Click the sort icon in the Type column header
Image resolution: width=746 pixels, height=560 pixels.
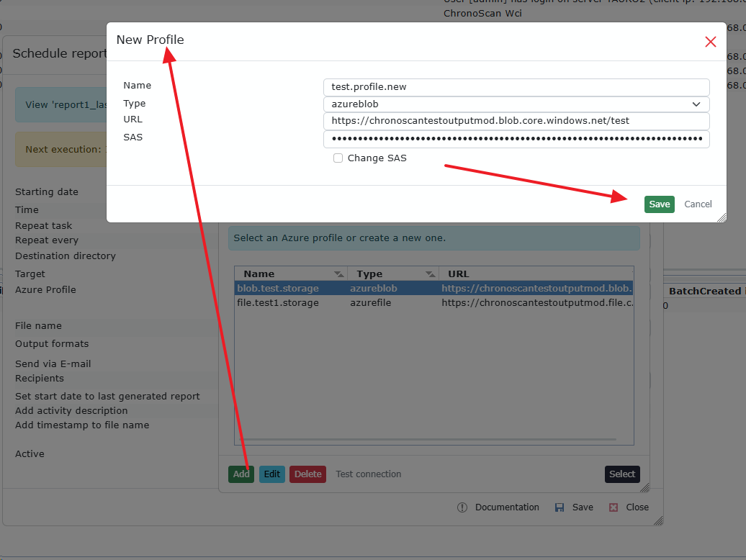(x=430, y=274)
